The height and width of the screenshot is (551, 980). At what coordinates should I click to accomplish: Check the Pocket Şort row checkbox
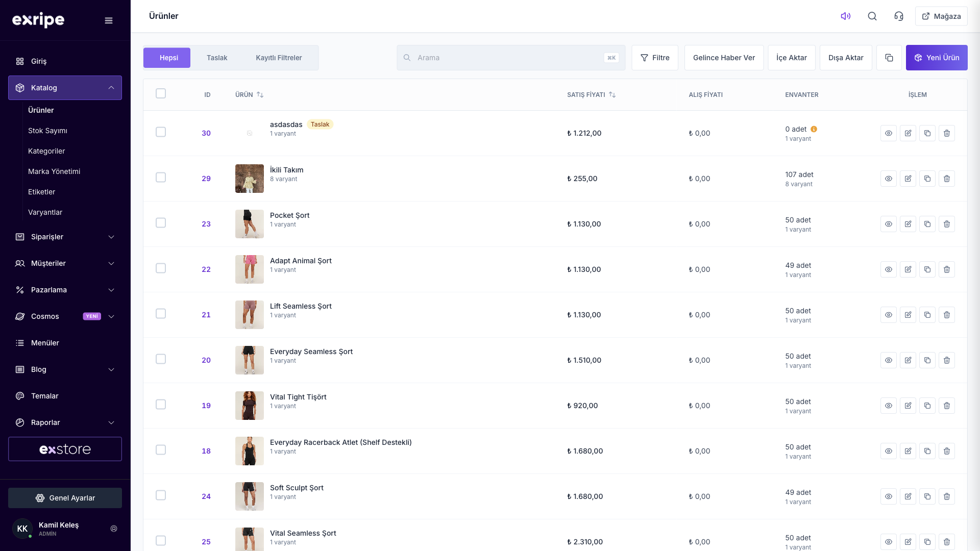tap(161, 223)
